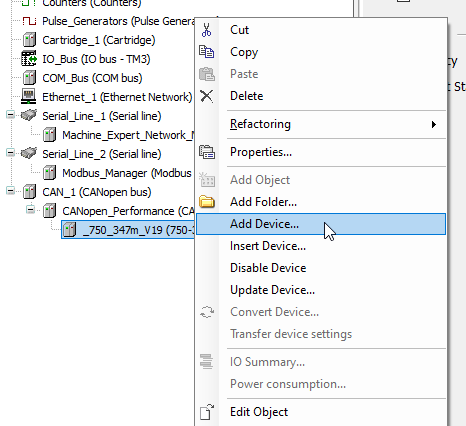Select the Modbus_Manager tree item
This screenshot has width=466, height=426.
(127, 173)
